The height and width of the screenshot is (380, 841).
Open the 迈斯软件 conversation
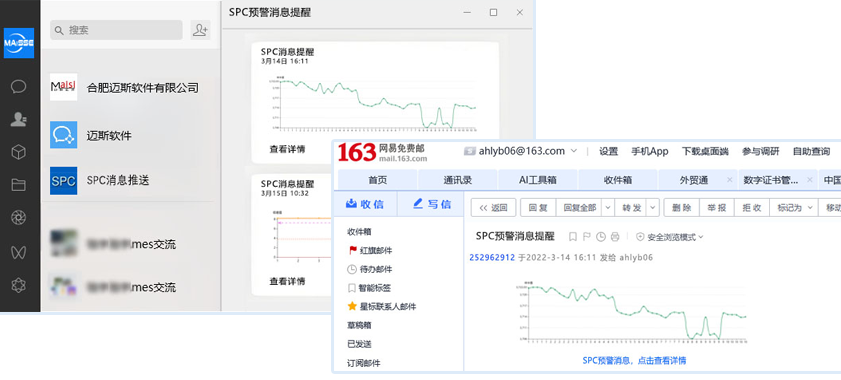130,135
